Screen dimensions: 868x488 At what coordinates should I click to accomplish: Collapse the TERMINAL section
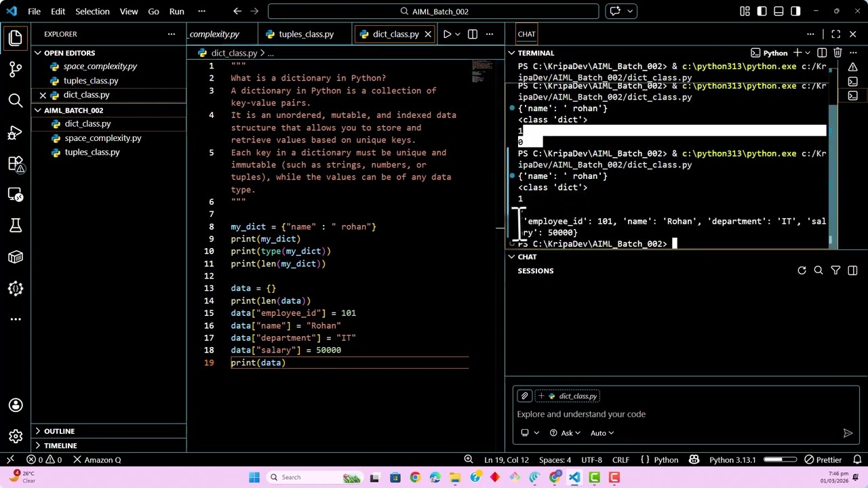pos(536,53)
